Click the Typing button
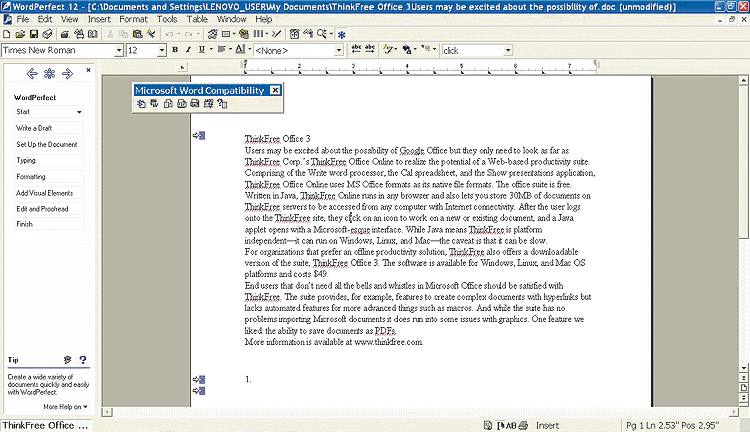This screenshot has width=750, height=432. pos(49,160)
